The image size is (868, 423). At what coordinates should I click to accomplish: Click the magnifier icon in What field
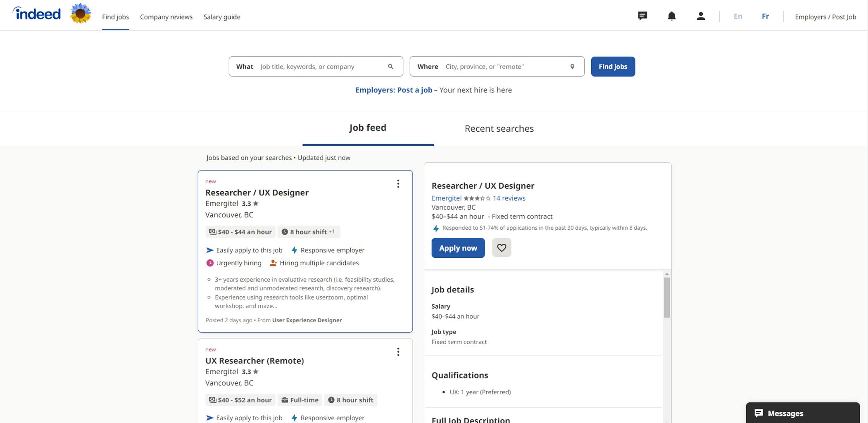[390, 67]
